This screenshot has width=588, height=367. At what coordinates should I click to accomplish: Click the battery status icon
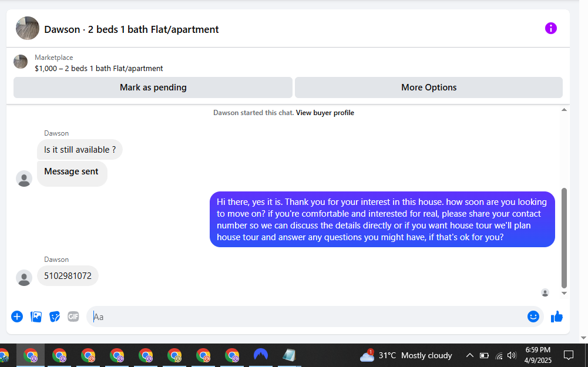click(x=484, y=355)
